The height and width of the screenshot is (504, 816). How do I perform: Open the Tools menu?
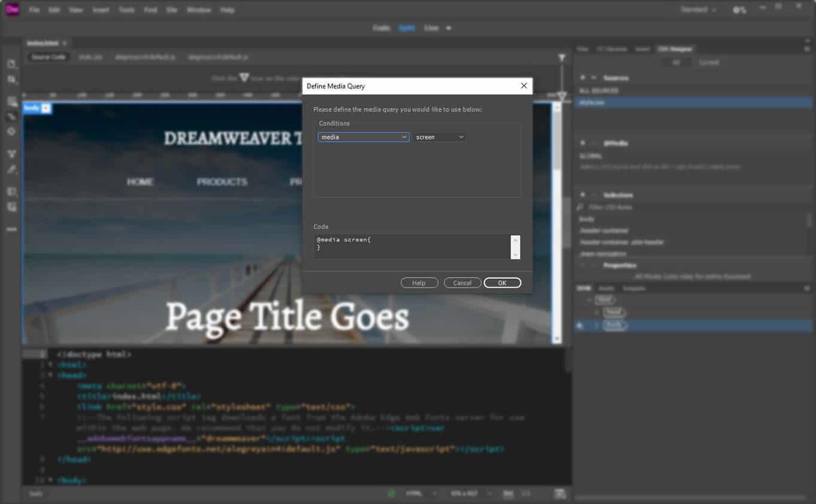pos(126,10)
